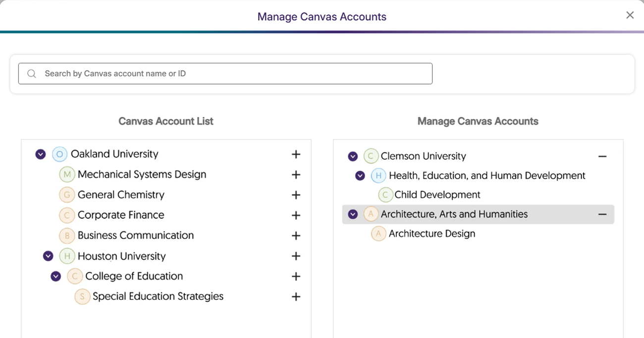Image resolution: width=644 pixels, height=338 pixels.
Task: Add Corporate Finance via its plus icon
Action: click(x=296, y=215)
